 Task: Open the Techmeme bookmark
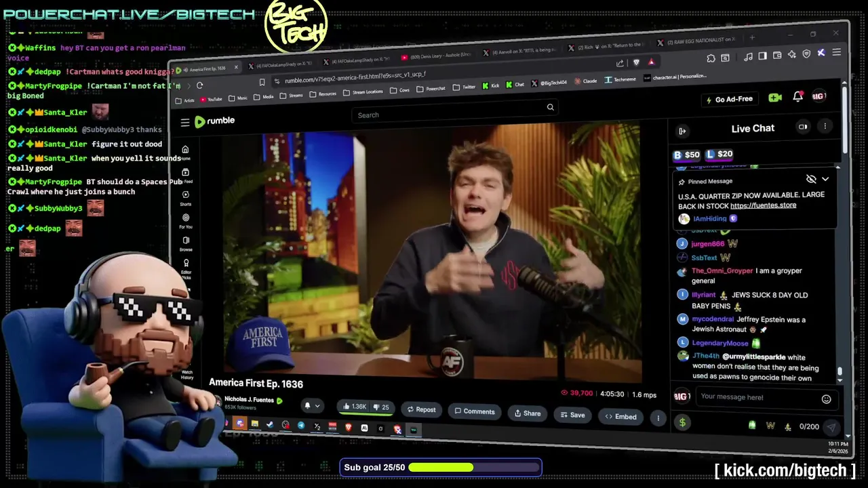(620, 79)
